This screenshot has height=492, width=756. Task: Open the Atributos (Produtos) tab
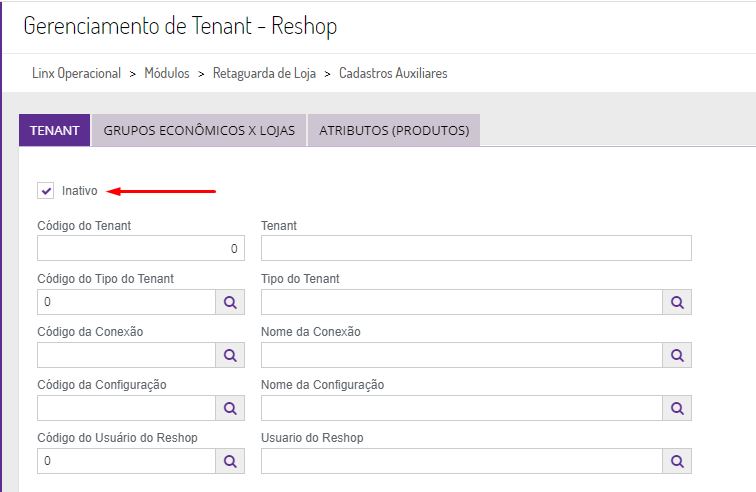point(394,131)
